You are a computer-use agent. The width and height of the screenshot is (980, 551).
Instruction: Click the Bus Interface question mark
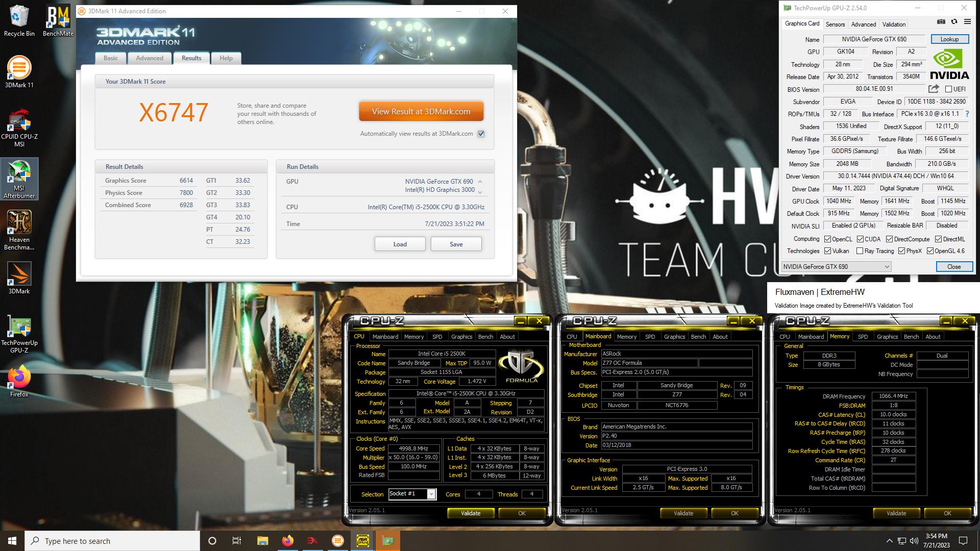click(967, 114)
